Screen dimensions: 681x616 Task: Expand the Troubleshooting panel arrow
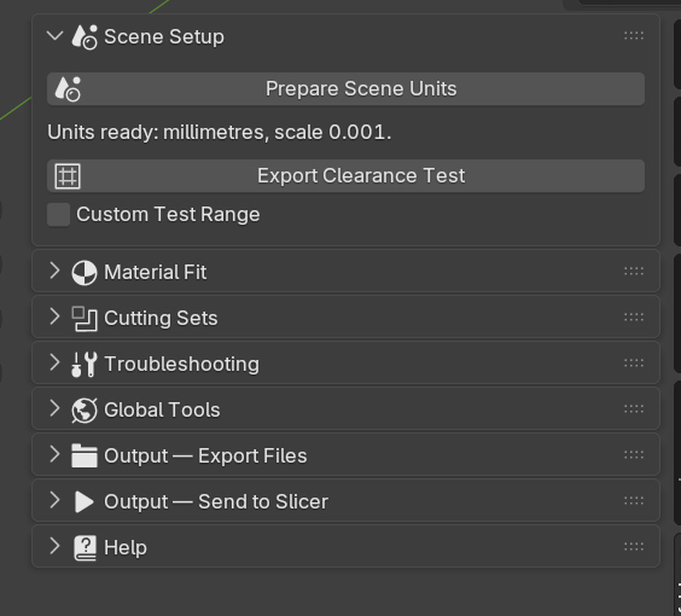point(54,363)
